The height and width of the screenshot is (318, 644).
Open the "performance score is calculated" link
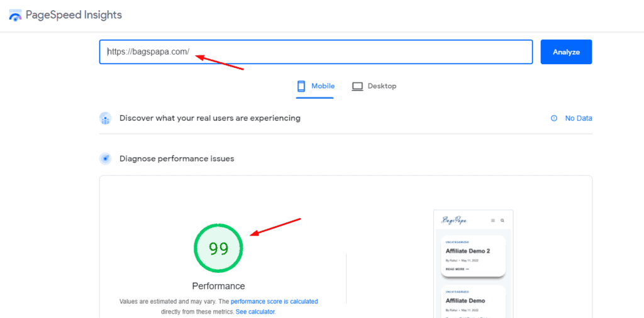pyautogui.click(x=274, y=302)
